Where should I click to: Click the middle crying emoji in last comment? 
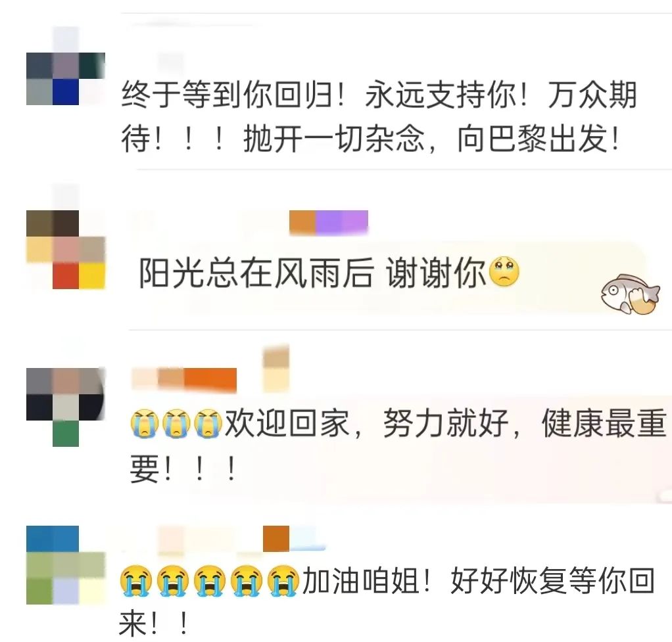pyautogui.click(x=210, y=581)
